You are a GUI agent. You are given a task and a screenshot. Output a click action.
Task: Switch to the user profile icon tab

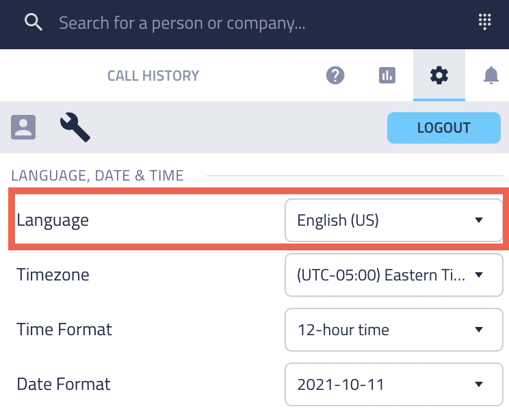(x=23, y=127)
